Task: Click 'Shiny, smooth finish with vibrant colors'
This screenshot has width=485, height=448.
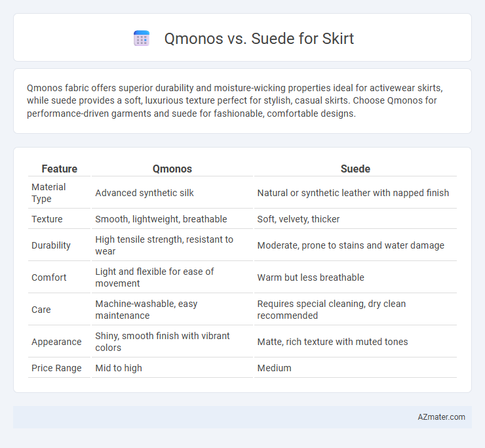Action: pyautogui.click(x=163, y=342)
